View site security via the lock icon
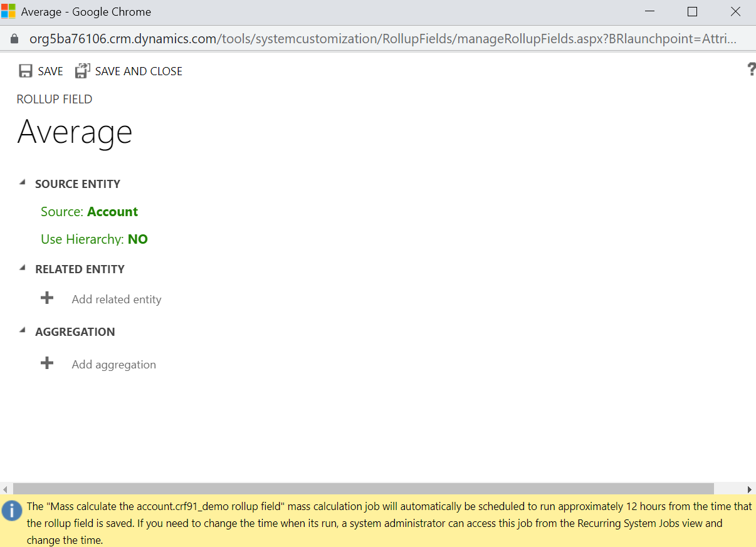Image resolution: width=756 pixels, height=547 pixels. pyautogui.click(x=14, y=39)
